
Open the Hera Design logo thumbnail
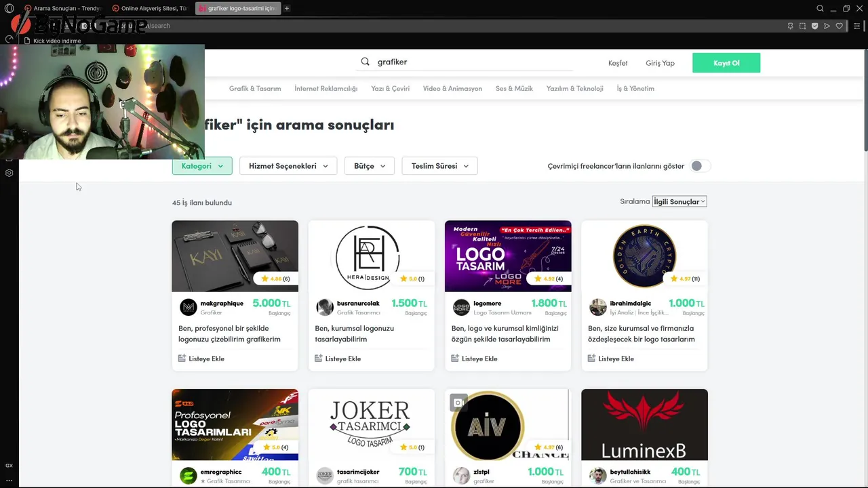[372, 256]
